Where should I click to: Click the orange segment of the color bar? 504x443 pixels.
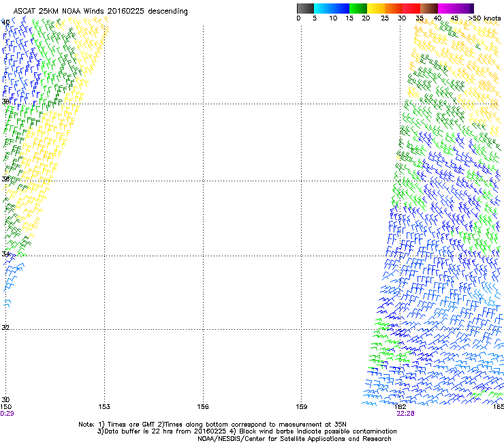coord(394,8)
